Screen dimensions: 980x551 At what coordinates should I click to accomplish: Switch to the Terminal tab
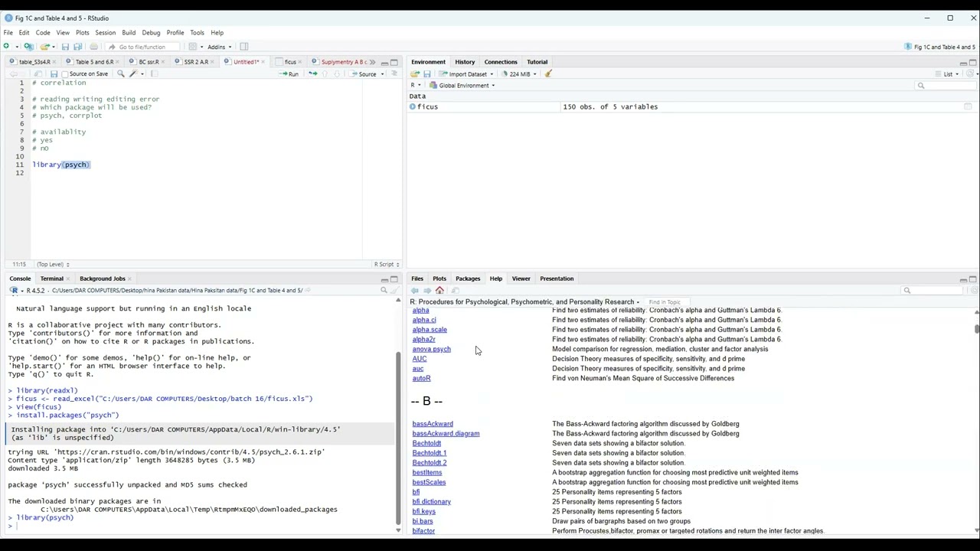click(x=51, y=279)
